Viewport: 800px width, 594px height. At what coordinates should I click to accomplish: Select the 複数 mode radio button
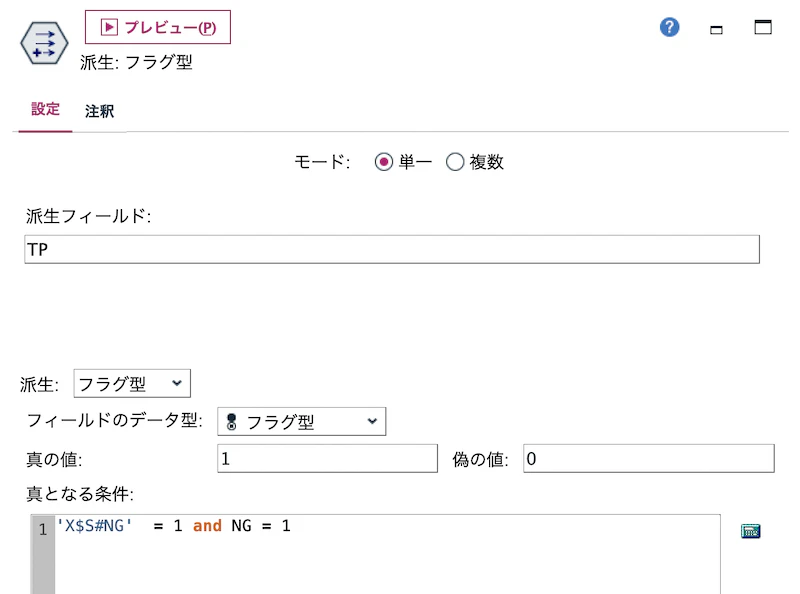[455, 161]
